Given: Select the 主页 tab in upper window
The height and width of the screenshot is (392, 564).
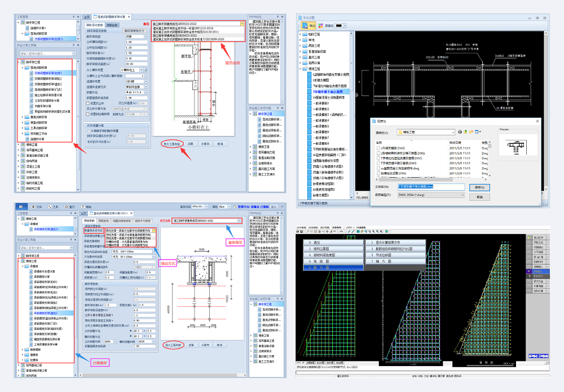Looking at the screenshot, I should (x=86, y=17).
